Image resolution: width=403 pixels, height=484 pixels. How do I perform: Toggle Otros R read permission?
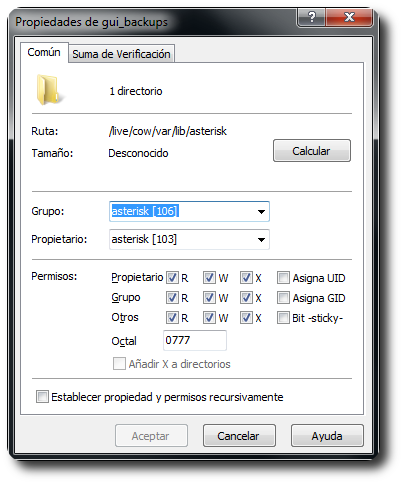coord(172,318)
